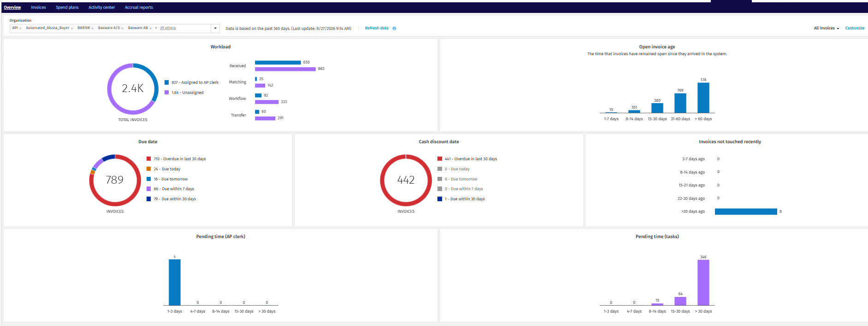Click '0 - Due today' in Cash discount legend
868x326 pixels.
[457, 169]
